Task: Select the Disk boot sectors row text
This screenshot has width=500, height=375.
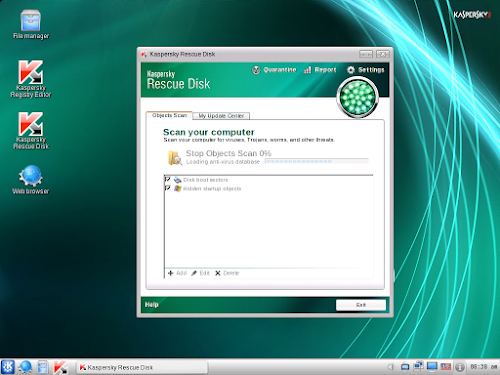Action: tap(205, 180)
